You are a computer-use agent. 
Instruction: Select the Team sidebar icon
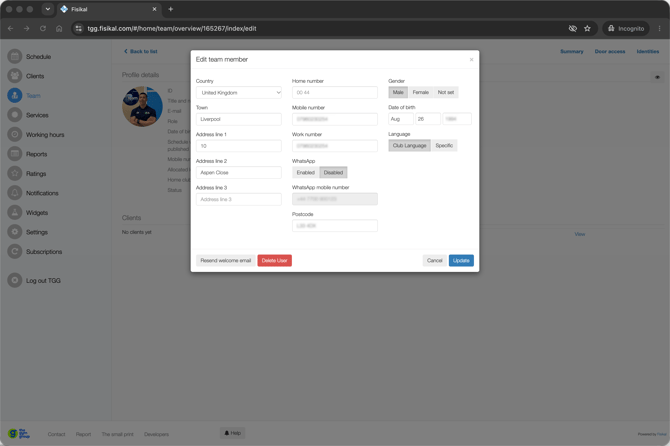pos(15,95)
